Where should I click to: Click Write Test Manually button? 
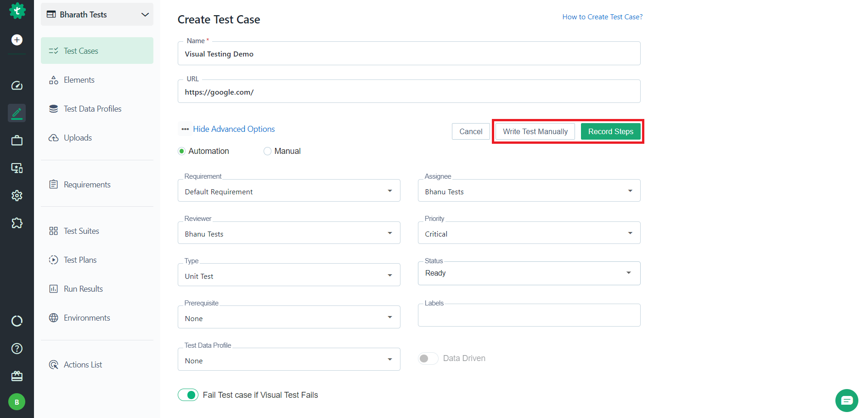coord(535,131)
